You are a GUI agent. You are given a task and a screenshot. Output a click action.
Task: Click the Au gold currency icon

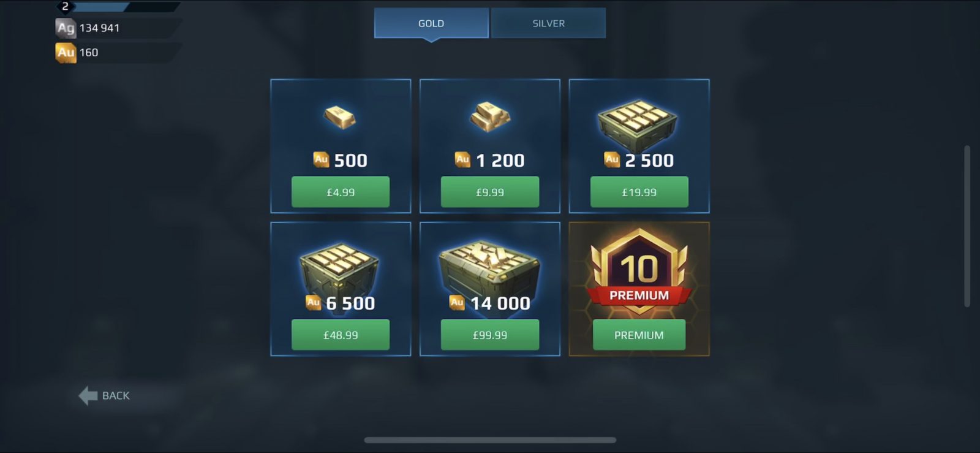66,52
